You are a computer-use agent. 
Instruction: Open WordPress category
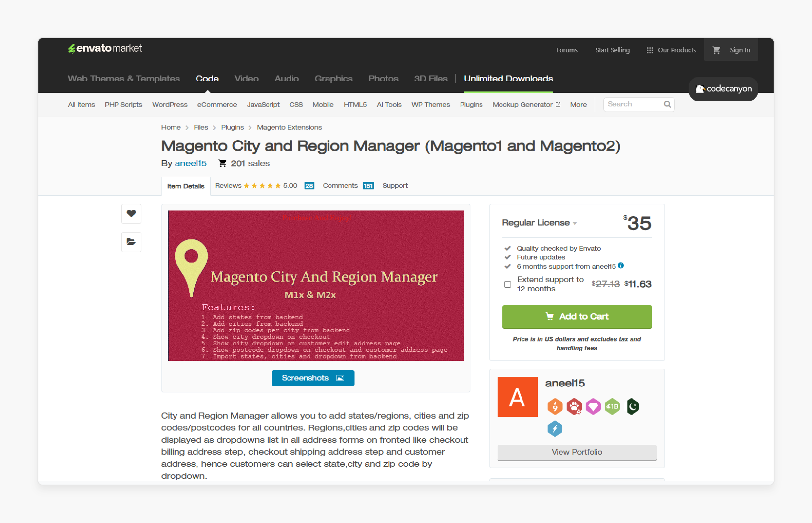170,105
